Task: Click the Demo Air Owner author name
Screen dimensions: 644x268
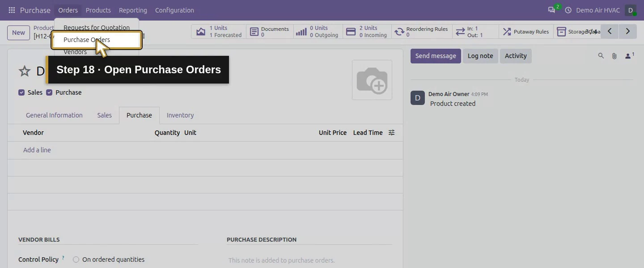Action: (449, 94)
